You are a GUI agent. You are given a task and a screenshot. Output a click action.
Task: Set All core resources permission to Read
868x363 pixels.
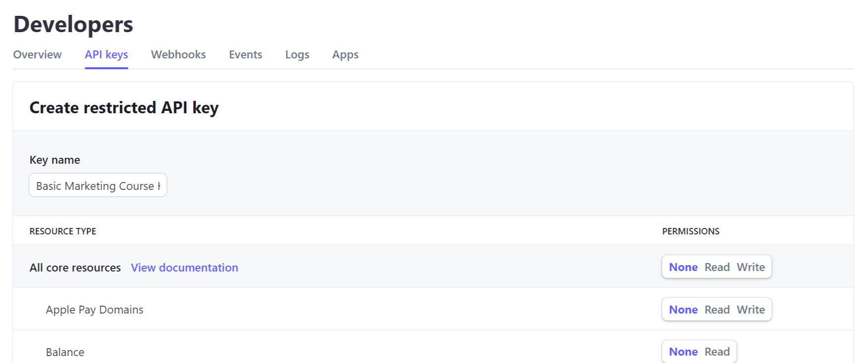pos(717,267)
